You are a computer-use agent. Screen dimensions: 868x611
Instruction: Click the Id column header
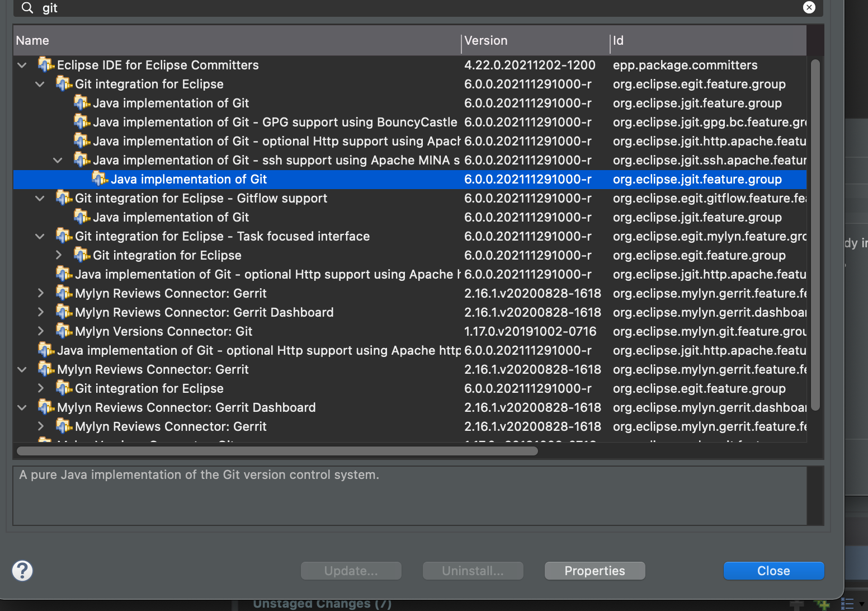tap(618, 40)
